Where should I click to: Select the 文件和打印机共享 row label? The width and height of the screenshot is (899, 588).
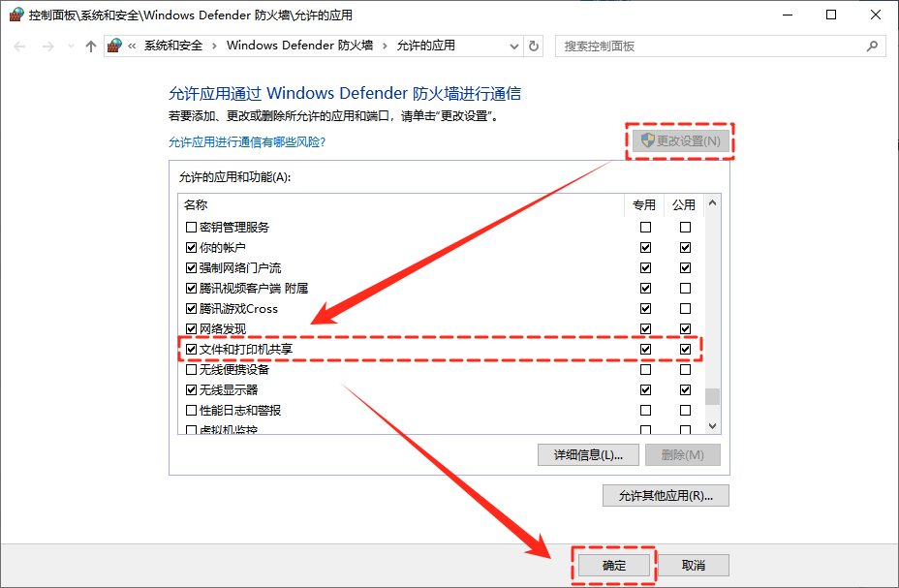(246, 349)
